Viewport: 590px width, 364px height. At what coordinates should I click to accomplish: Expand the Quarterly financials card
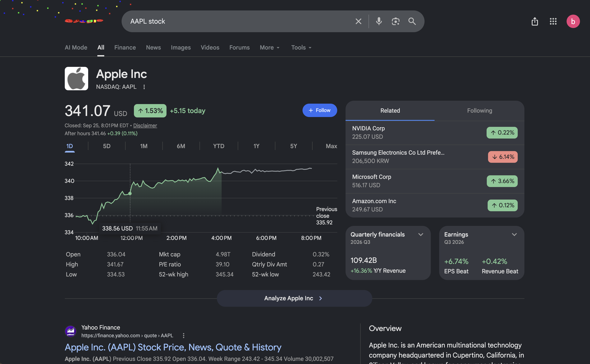[421, 234]
